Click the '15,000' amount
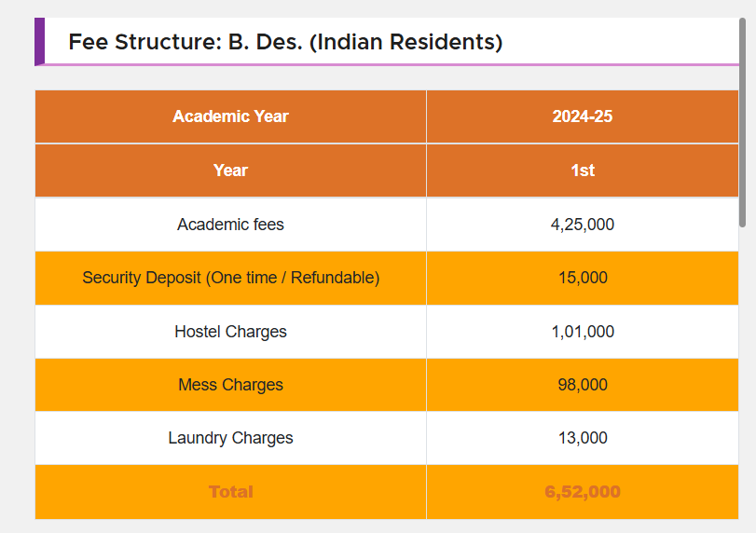The width and height of the screenshot is (756, 533). (x=583, y=278)
